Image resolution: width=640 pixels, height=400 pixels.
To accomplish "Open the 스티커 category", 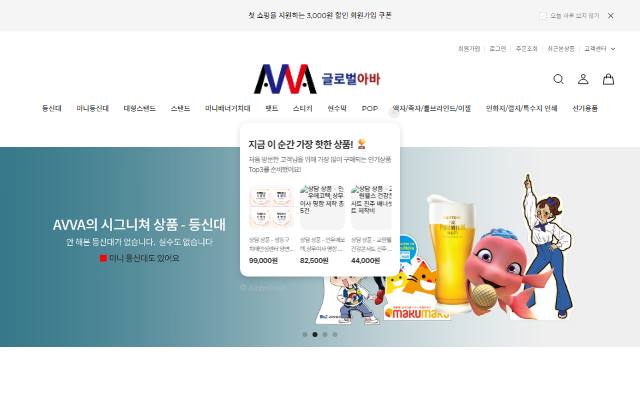I will [302, 108].
